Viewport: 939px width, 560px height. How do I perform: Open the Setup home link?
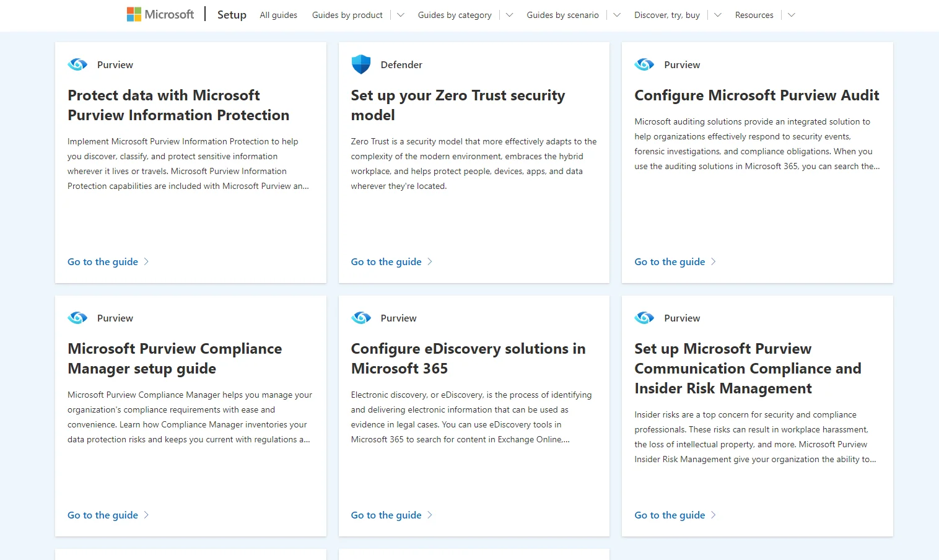point(232,15)
